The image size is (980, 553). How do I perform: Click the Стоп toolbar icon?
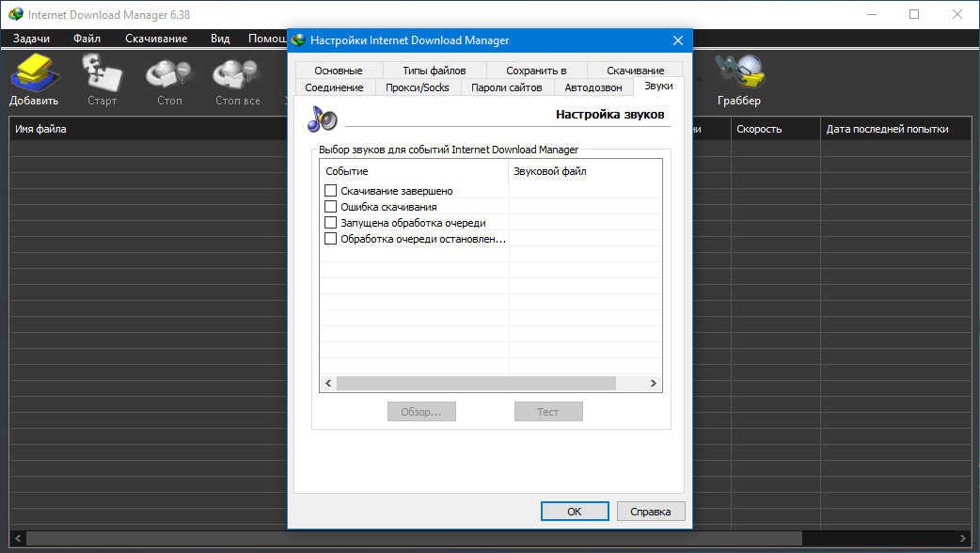click(x=169, y=80)
